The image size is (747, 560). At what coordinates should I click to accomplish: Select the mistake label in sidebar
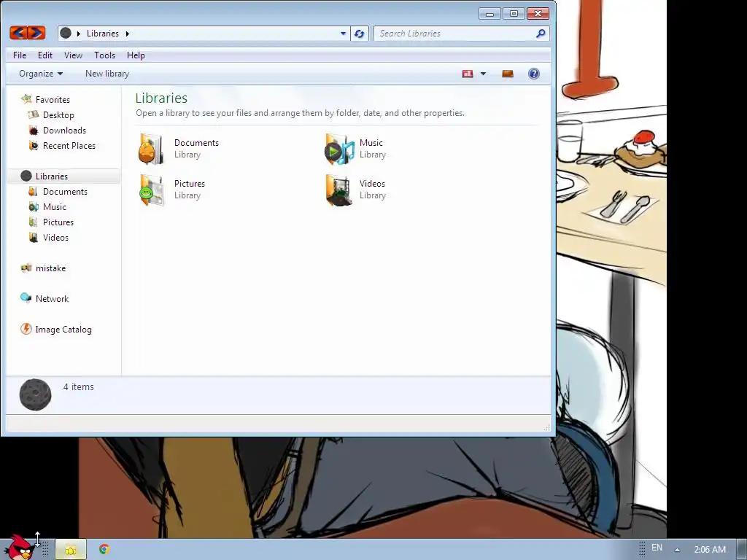pyautogui.click(x=51, y=268)
